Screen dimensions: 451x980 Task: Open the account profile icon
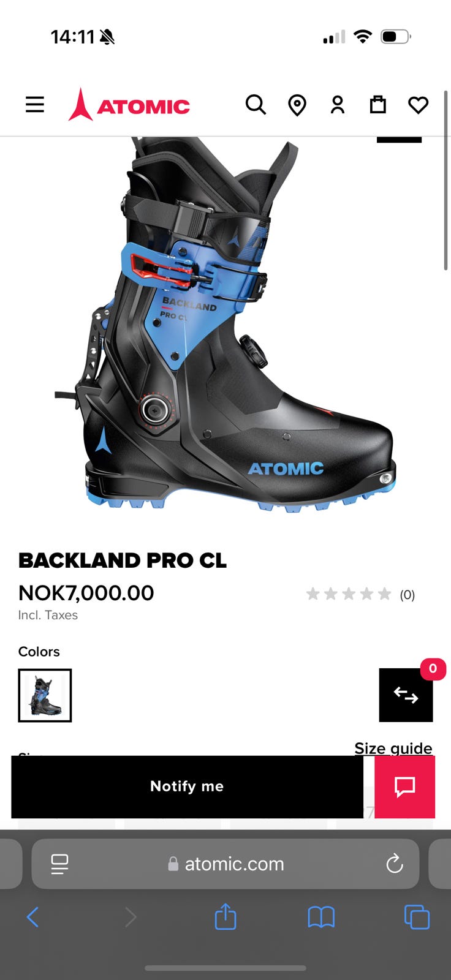click(338, 105)
